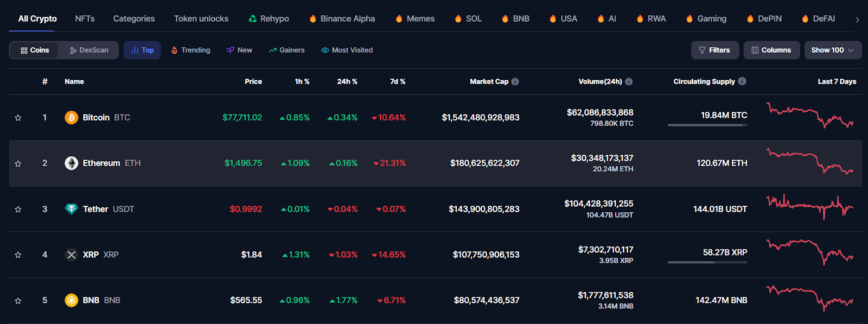Click the XRP logo icon
This screenshot has width=868, height=324.
[x=72, y=255]
